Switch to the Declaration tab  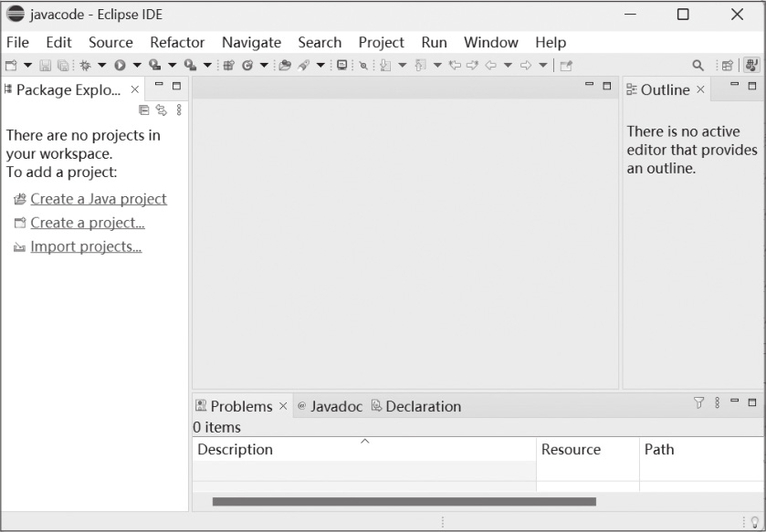click(x=416, y=406)
